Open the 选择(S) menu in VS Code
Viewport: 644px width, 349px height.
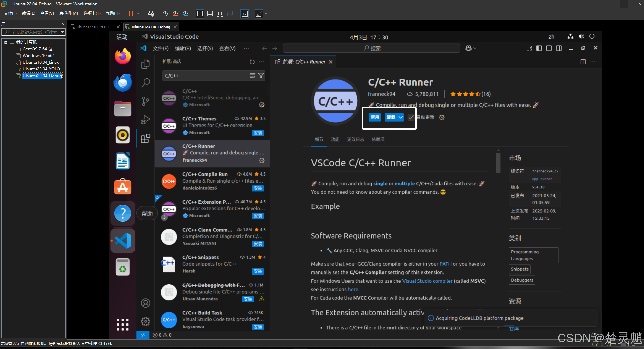205,48
